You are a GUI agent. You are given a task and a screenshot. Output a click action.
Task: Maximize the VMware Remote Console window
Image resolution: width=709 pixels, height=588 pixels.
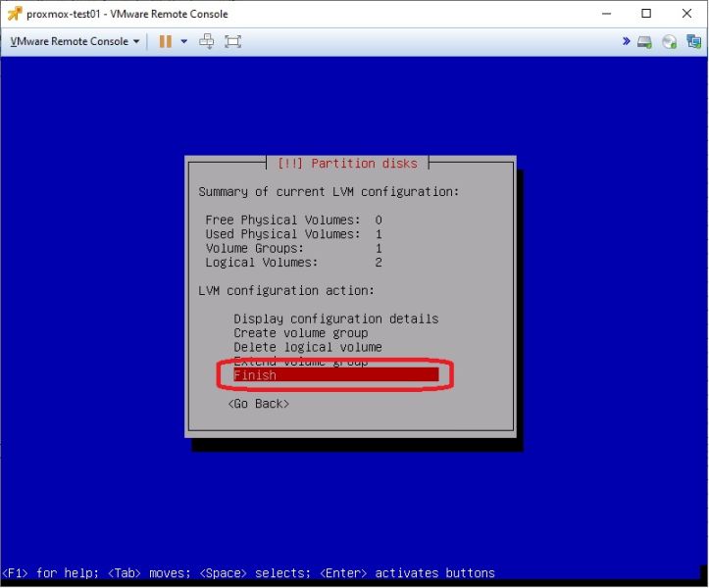tap(646, 14)
